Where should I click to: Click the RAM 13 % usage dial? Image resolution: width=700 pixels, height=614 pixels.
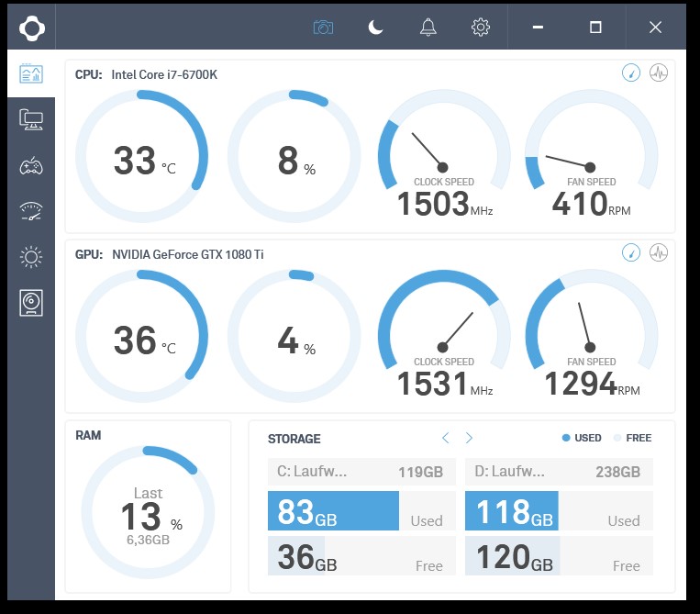pos(148,512)
